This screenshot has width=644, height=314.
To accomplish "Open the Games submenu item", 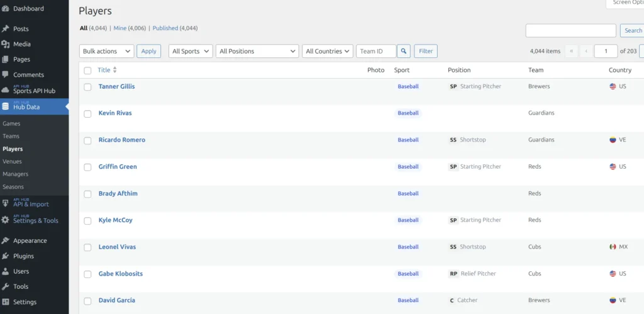I will click(11, 123).
